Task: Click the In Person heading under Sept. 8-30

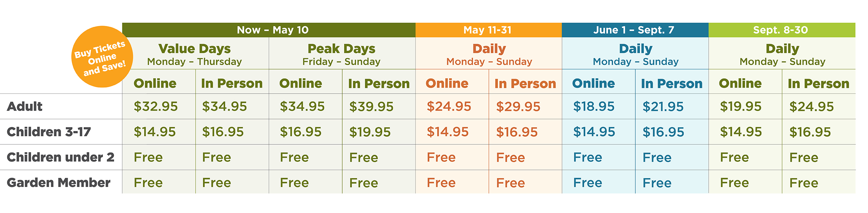Action: coord(818,84)
